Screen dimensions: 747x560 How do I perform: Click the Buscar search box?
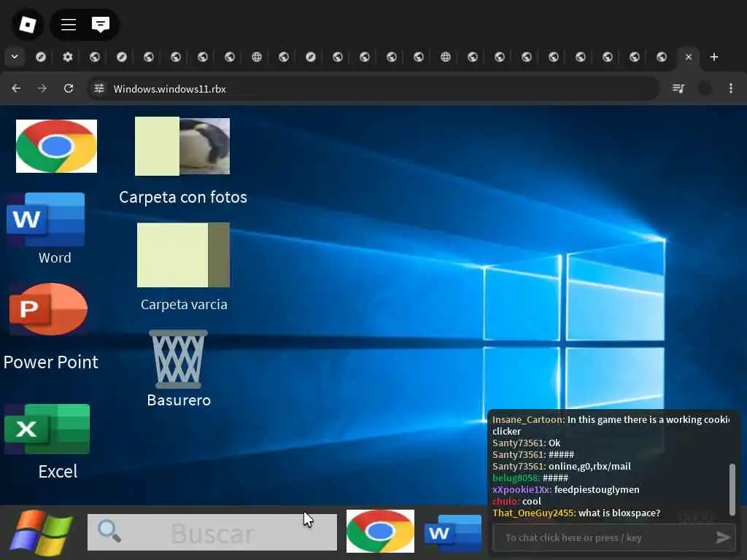212,532
